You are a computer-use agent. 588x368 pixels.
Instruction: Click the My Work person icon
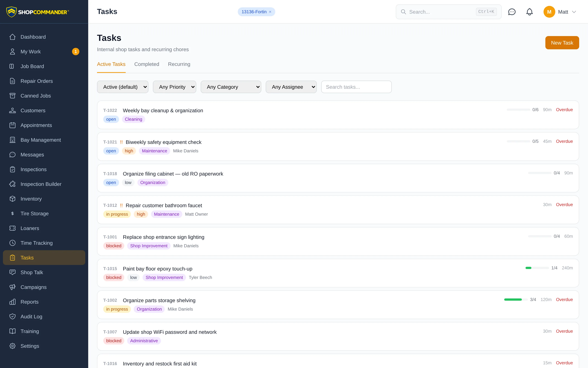[12, 52]
